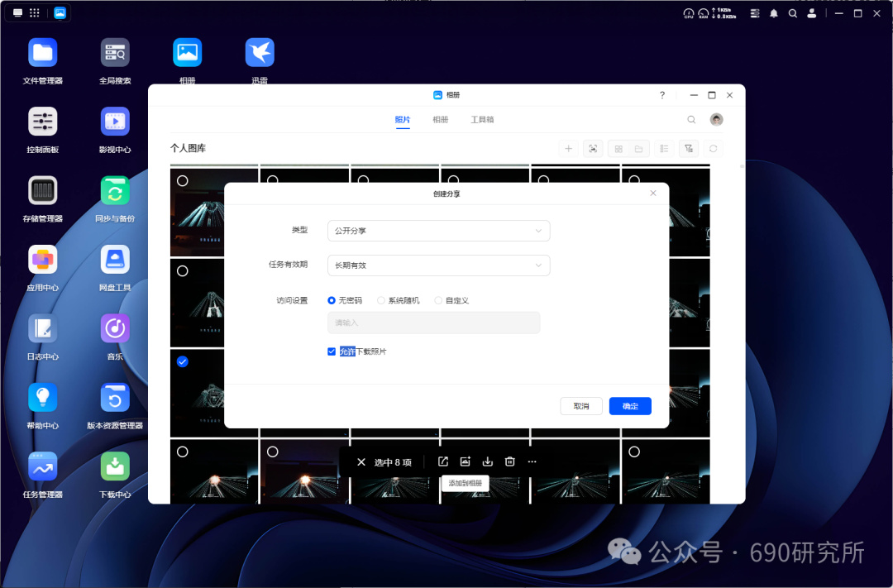Open the user avatar in 相册 window
Viewport: 893px width, 588px height.
(716, 119)
